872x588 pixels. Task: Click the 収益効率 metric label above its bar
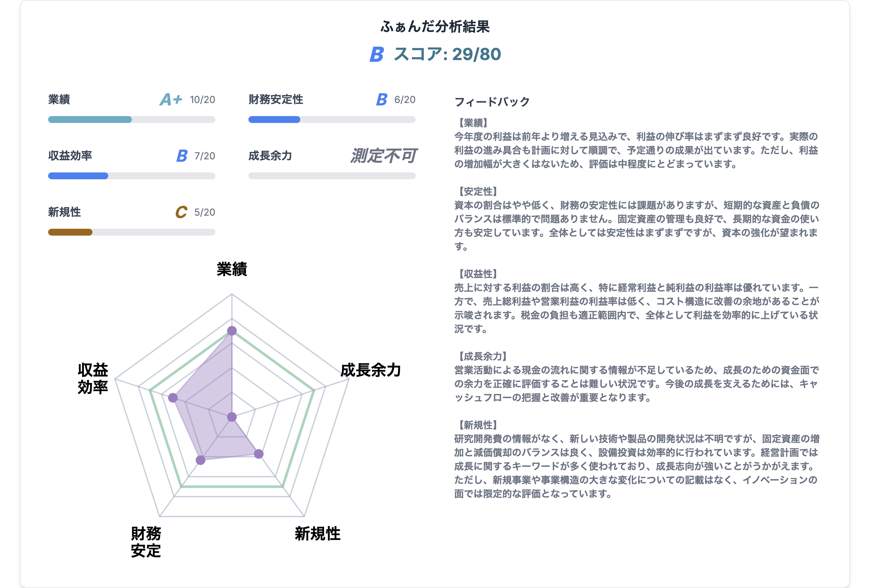coord(70,156)
